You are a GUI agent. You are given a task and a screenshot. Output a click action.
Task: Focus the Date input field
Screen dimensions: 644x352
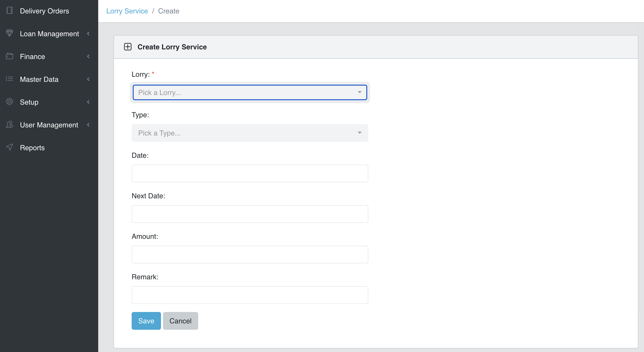250,173
